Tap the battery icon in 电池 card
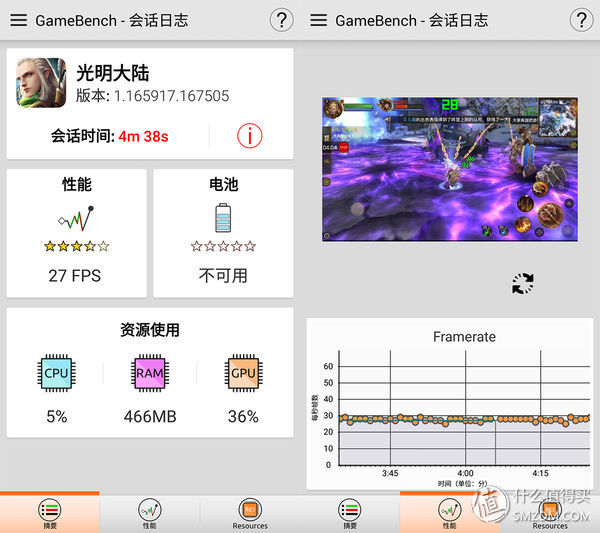This screenshot has height=533, width=600. [223, 218]
